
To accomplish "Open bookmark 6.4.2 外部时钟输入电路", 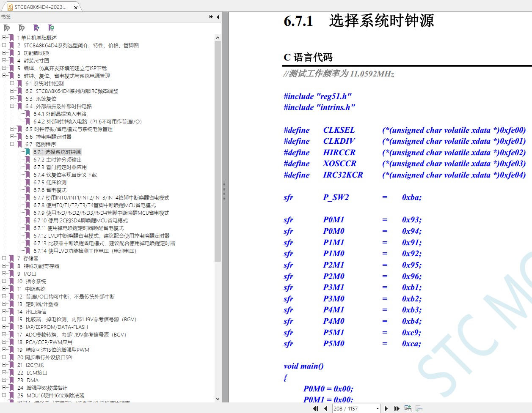I will pyautogui.click(x=88, y=122).
